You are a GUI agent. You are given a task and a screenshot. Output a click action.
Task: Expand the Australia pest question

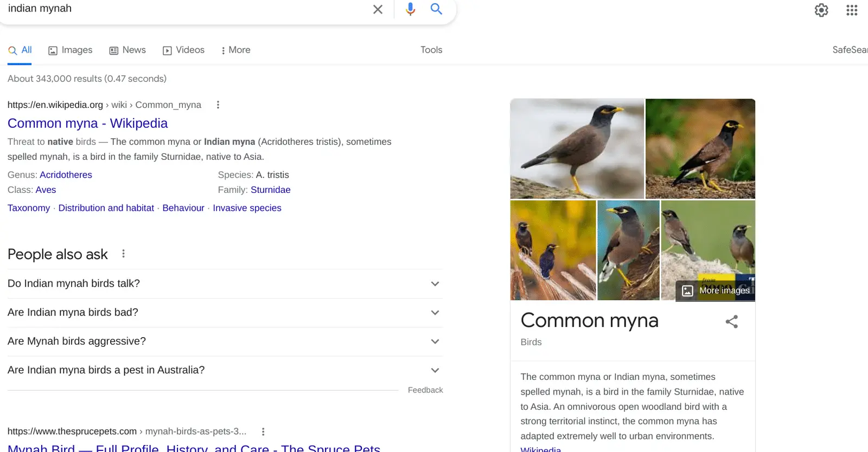point(435,370)
